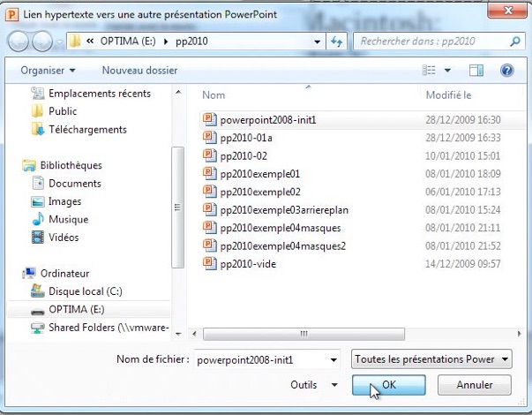This screenshot has height=415, width=532.
Task: Open the Outils dropdown menu
Action: 314,385
